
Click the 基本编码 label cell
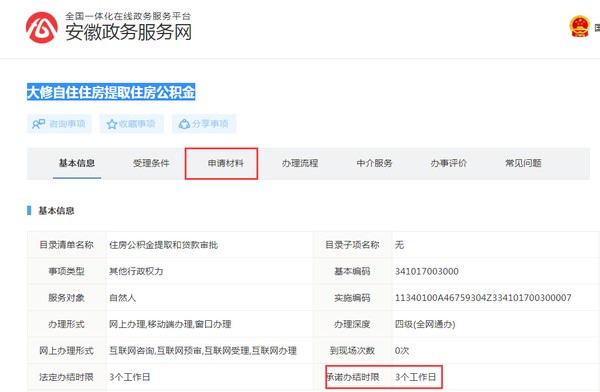352,271
